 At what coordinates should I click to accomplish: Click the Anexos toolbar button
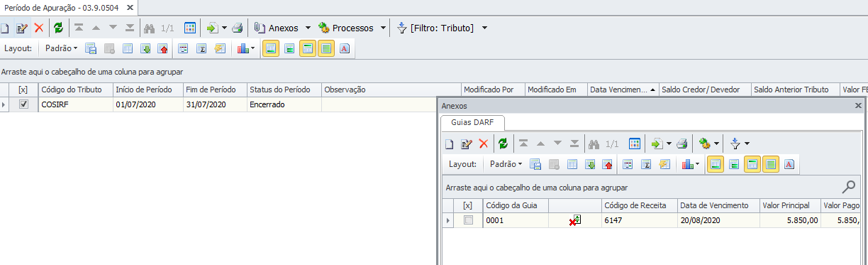point(278,28)
